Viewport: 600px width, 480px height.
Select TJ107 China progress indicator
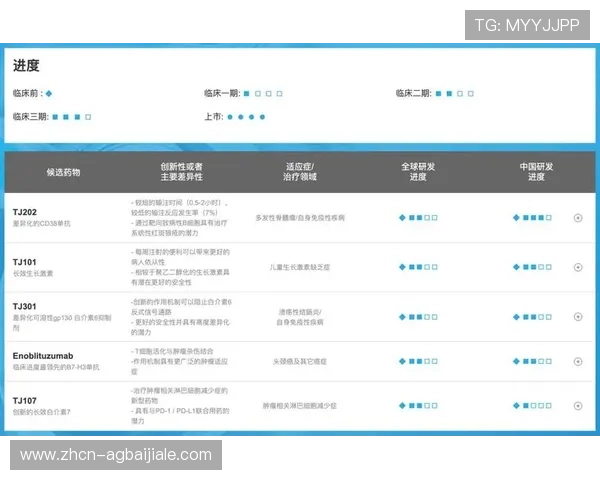[x=532, y=406]
